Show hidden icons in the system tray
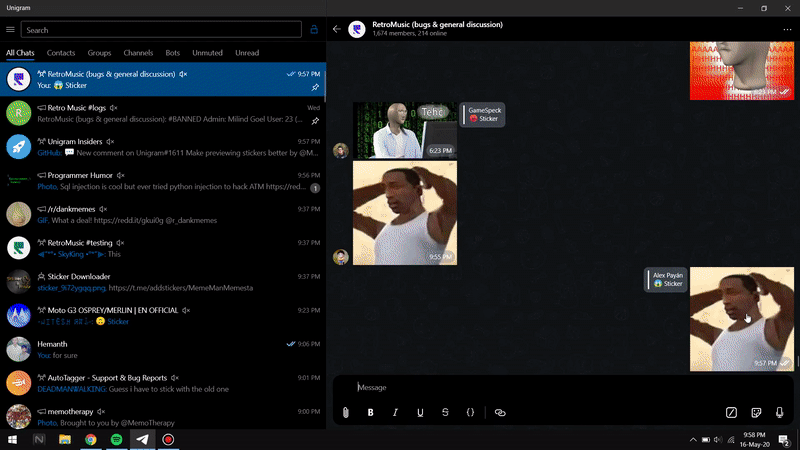800x450 pixels. pyautogui.click(x=693, y=439)
